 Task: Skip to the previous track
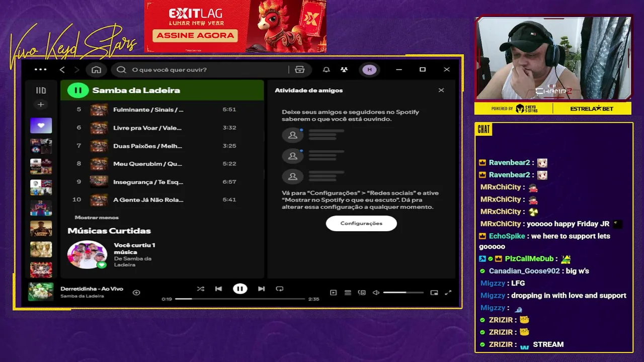[x=218, y=289]
